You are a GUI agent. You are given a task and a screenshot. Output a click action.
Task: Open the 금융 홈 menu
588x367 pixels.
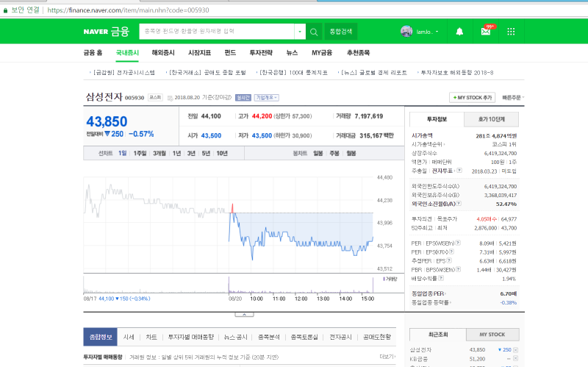pos(93,52)
